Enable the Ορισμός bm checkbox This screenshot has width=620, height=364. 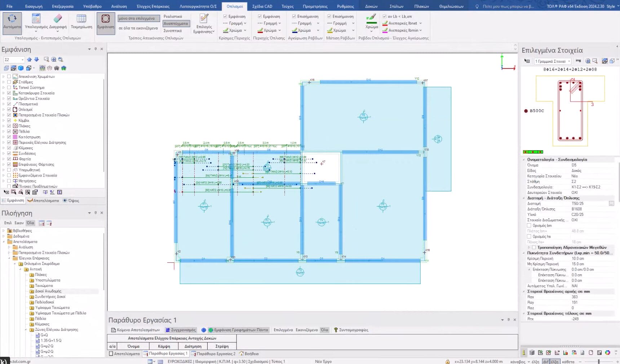pyautogui.click(x=529, y=226)
